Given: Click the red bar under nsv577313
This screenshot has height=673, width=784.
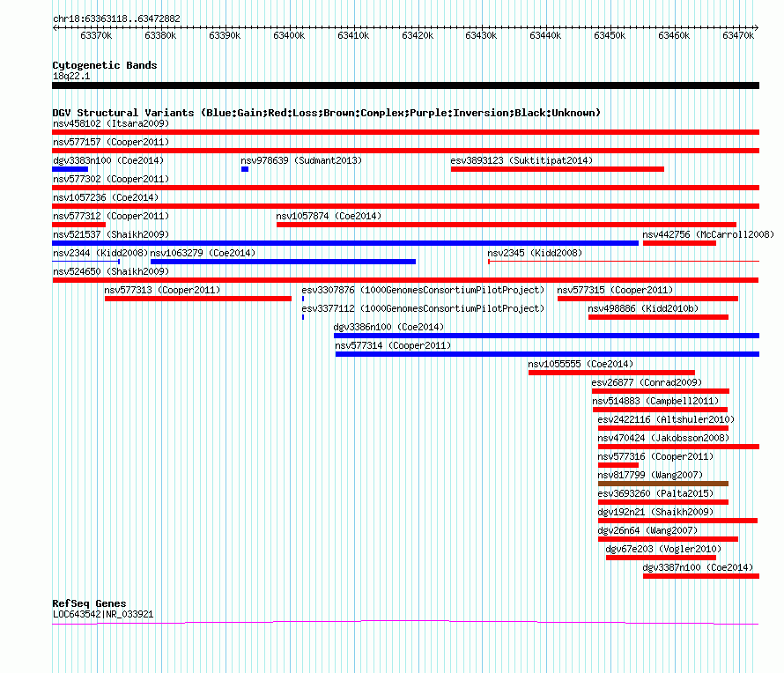Looking at the screenshot, I should pos(198,299).
